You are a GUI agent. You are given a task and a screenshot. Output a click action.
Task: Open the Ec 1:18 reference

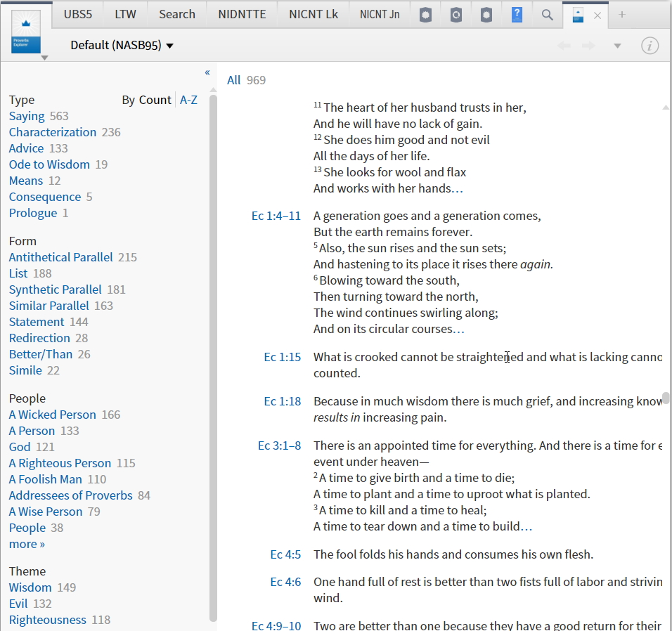tap(283, 401)
